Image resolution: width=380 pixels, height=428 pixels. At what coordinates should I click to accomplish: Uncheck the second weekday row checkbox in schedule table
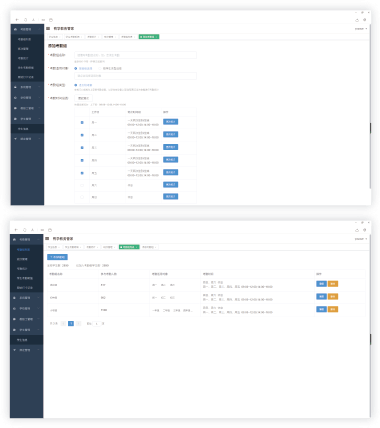(82, 135)
